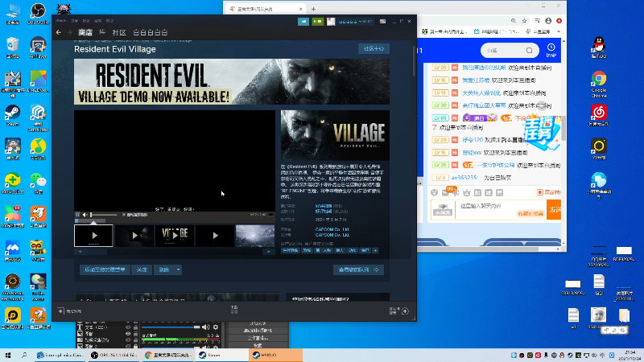Screen dimensions: 644x362
Task: Open Chrome media control icon
Action: [x=537, y=21]
